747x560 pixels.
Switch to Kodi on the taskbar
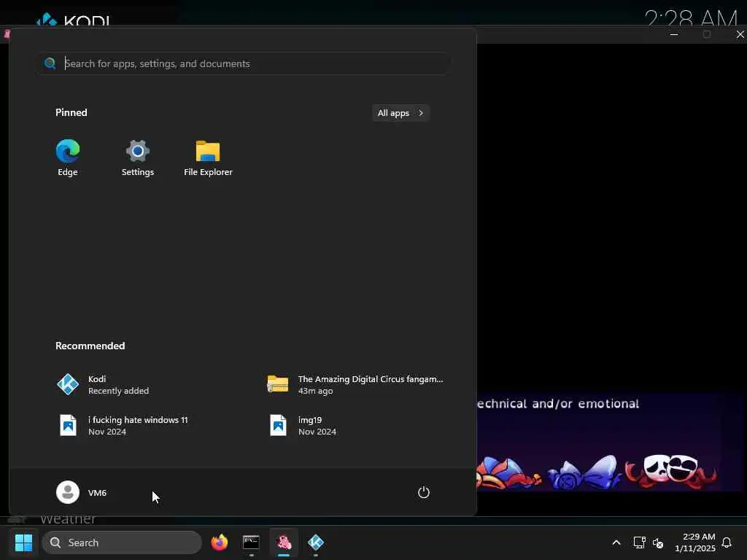click(316, 542)
